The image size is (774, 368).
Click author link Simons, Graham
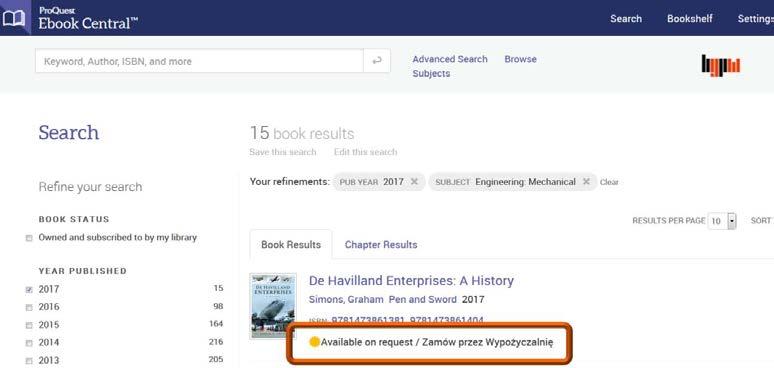[x=346, y=299]
